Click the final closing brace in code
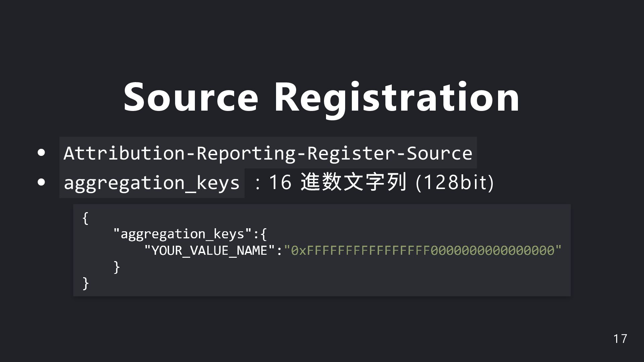The image size is (644, 362). (86, 283)
